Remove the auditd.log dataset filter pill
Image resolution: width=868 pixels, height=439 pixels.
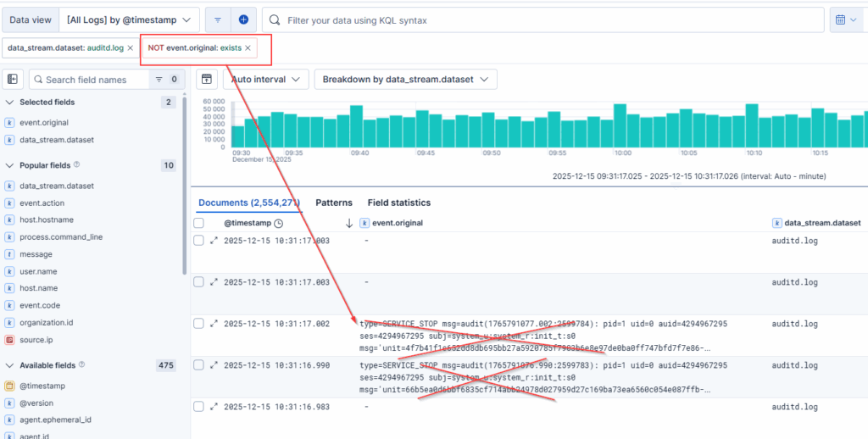pyautogui.click(x=130, y=48)
